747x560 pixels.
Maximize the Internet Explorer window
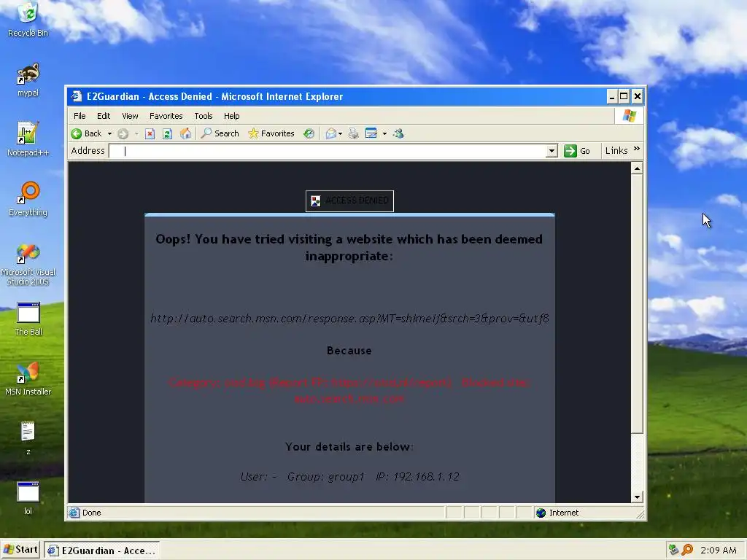(624, 97)
